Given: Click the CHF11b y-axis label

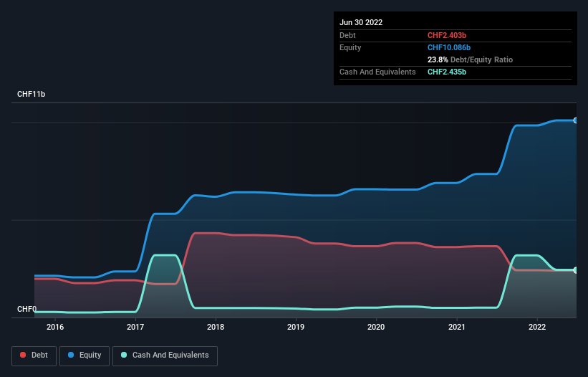Looking at the screenshot, I should (31, 94).
